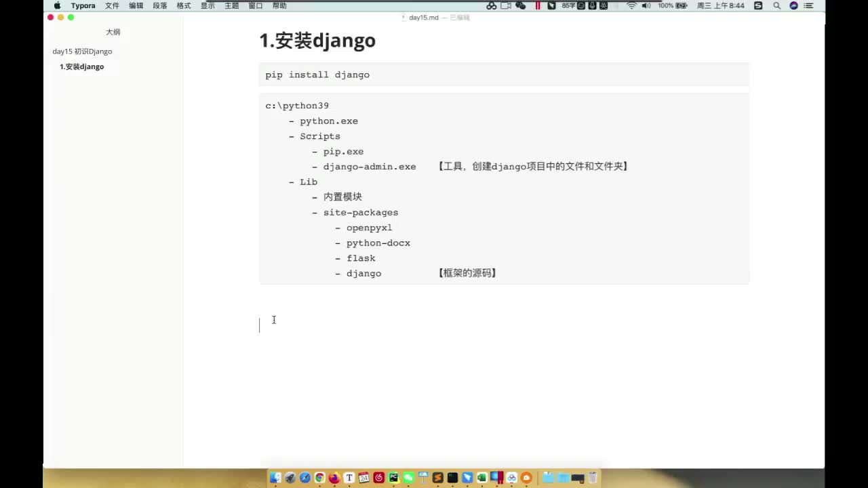Open the Typora application menu

coord(83,5)
